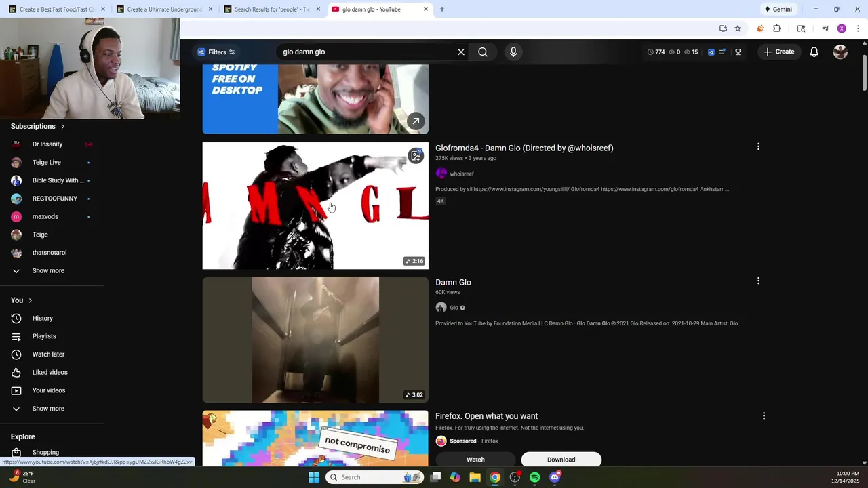Switch to 'Create a Ultimate Underground' tab
The image size is (868, 488).
[x=163, y=9]
